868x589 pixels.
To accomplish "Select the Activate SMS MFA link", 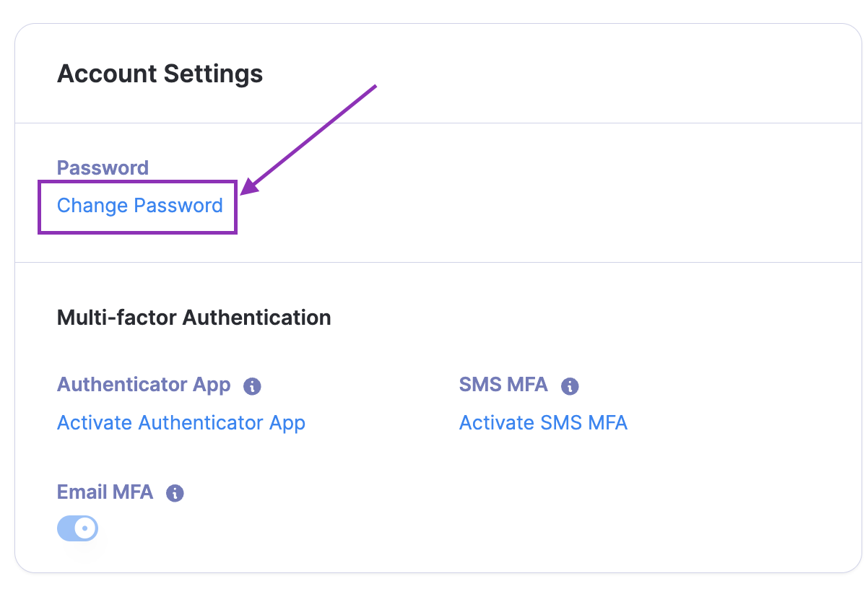I will (543, 422).
